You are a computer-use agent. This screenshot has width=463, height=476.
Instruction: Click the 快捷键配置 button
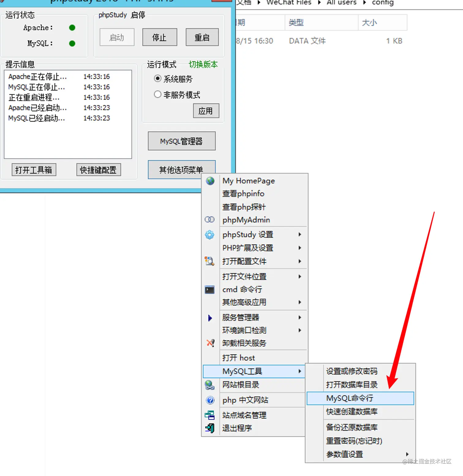(99, 170)
